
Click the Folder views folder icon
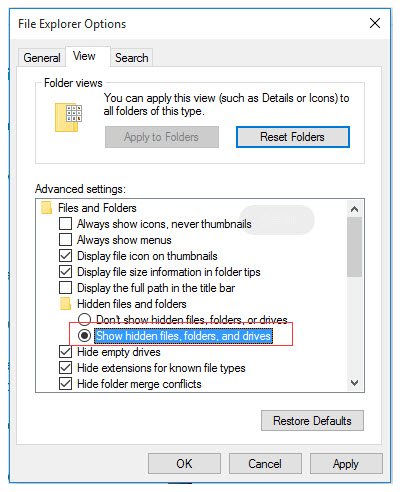[x=68, y=117]
